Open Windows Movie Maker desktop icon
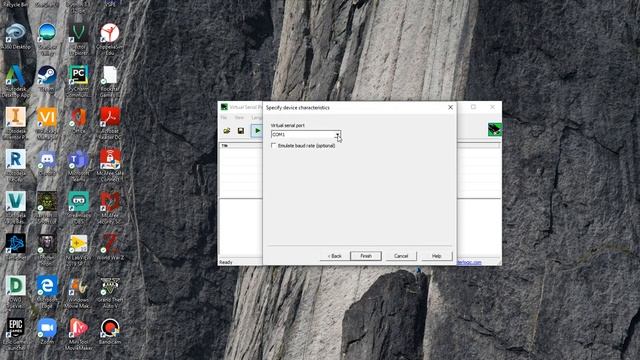 coord(78,292)
